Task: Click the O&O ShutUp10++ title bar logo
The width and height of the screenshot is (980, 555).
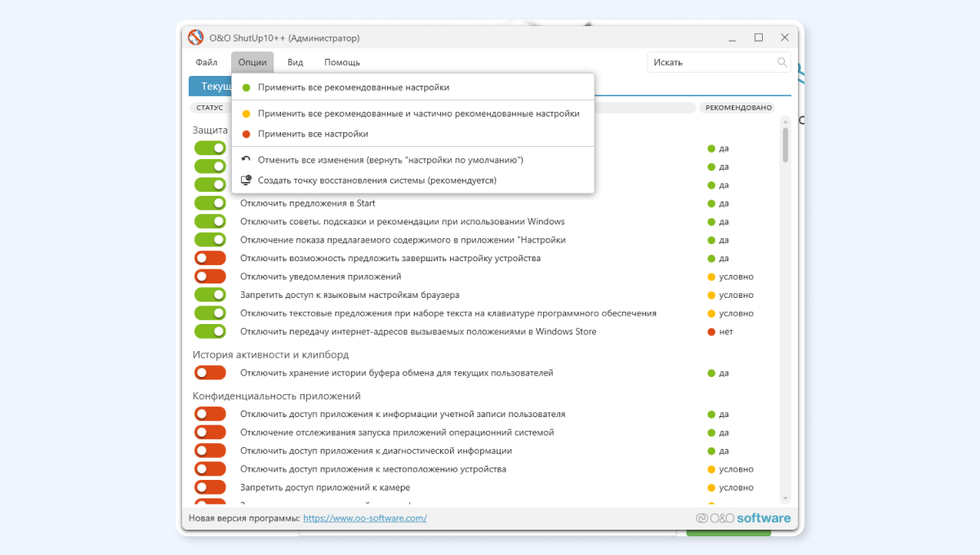Action: tap(195, 38)
